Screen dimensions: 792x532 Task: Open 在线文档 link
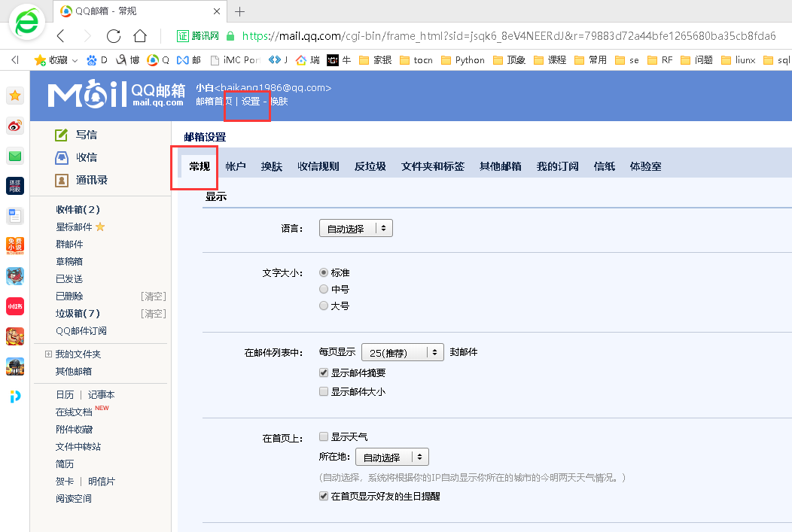click(75, 412)
